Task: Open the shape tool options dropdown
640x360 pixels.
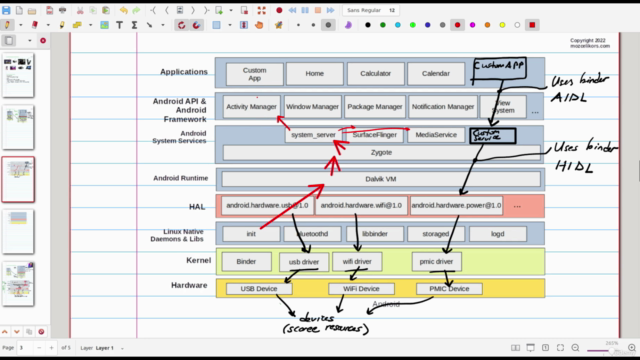Action: [90, 25]
